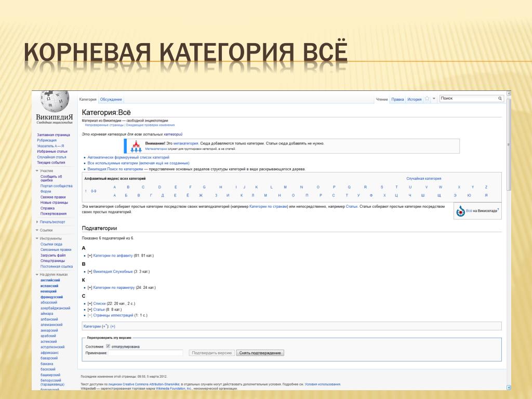This screenshot has width=532, height=399.
Task: Open the Портал сообщества link
Action: pos(56,186)
